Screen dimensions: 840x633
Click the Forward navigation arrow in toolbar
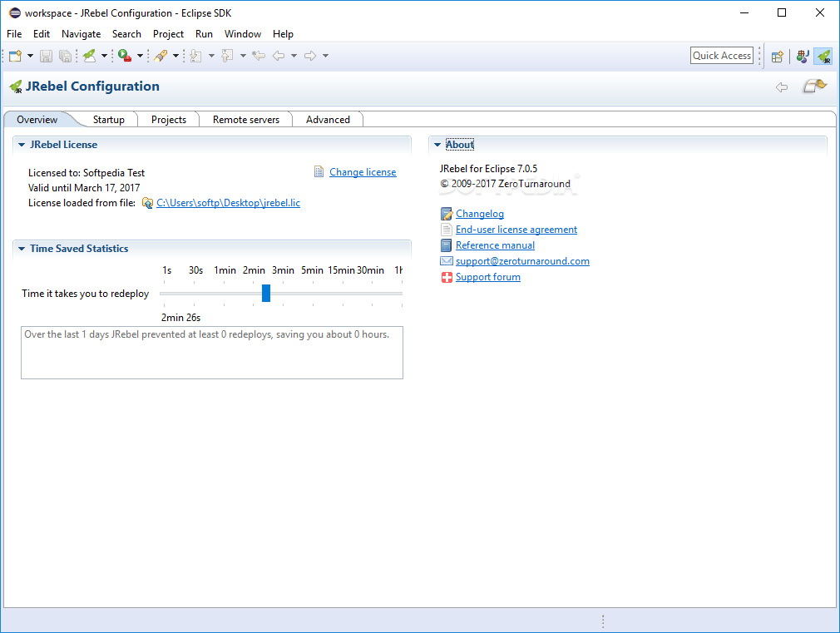pos(310,56)
